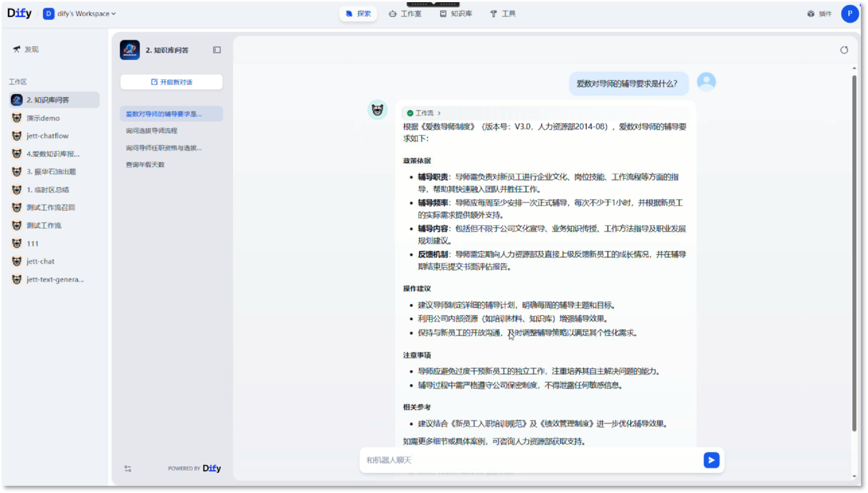This screenshot has height=493, width=868.
Task: Click the send message arrow button
Action: [x=711, y=460]
